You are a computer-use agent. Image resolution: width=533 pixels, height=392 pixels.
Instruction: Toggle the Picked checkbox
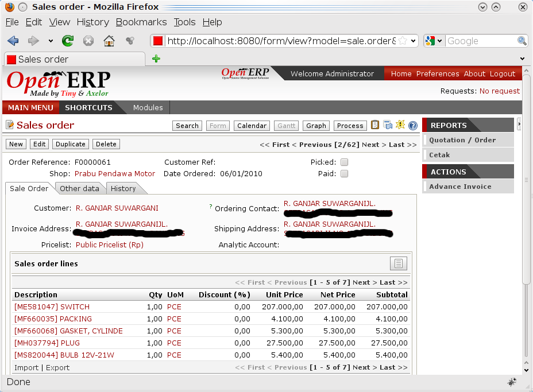[x=345, y=162]
